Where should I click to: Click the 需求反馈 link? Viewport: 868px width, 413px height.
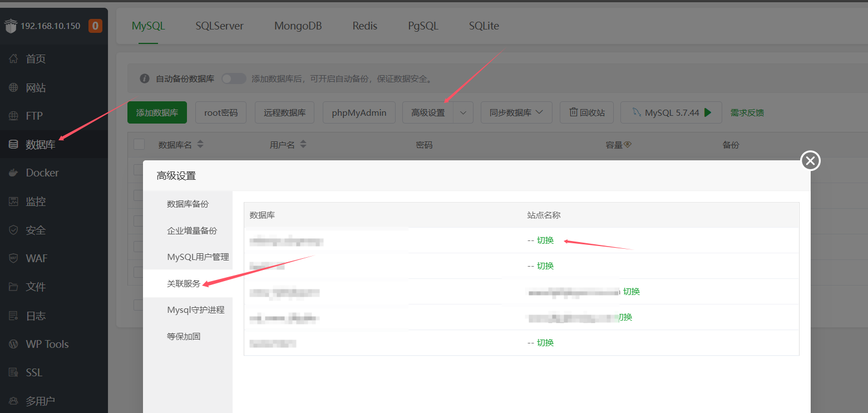coord(747,112)
